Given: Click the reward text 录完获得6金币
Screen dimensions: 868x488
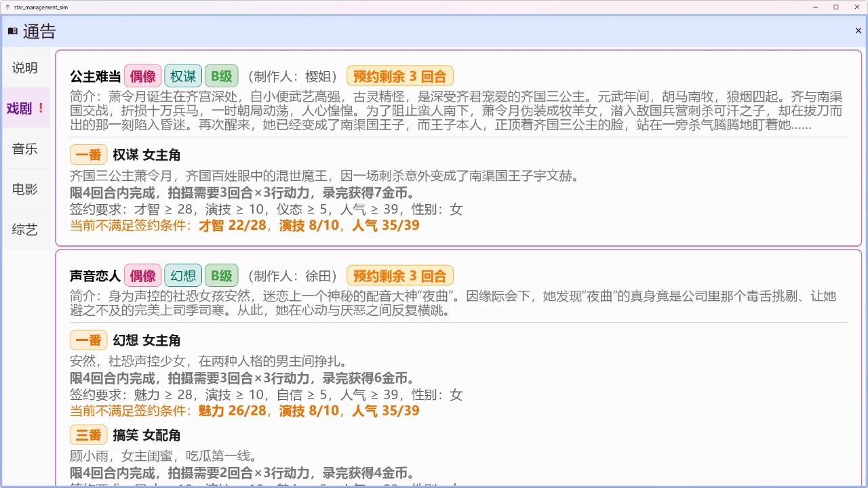Looking at the screenshot, I should point(368,378).
